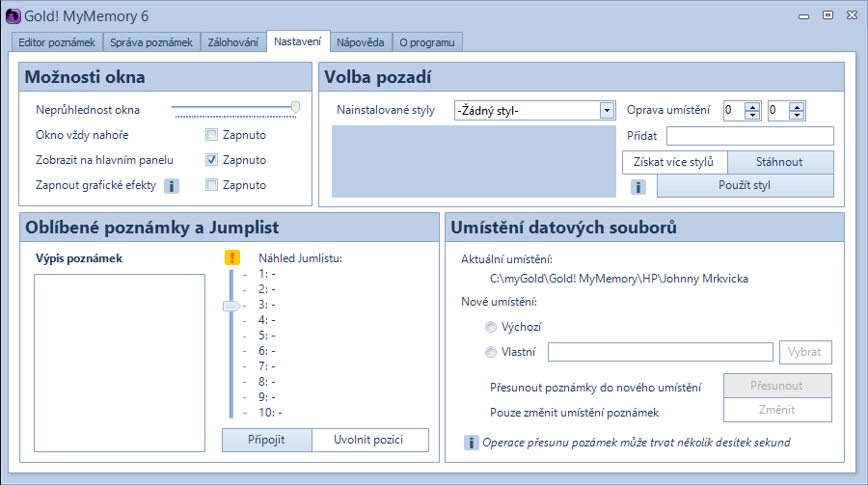Show the O programu tab
Screen dimensions: 868x485
(427, 42)
